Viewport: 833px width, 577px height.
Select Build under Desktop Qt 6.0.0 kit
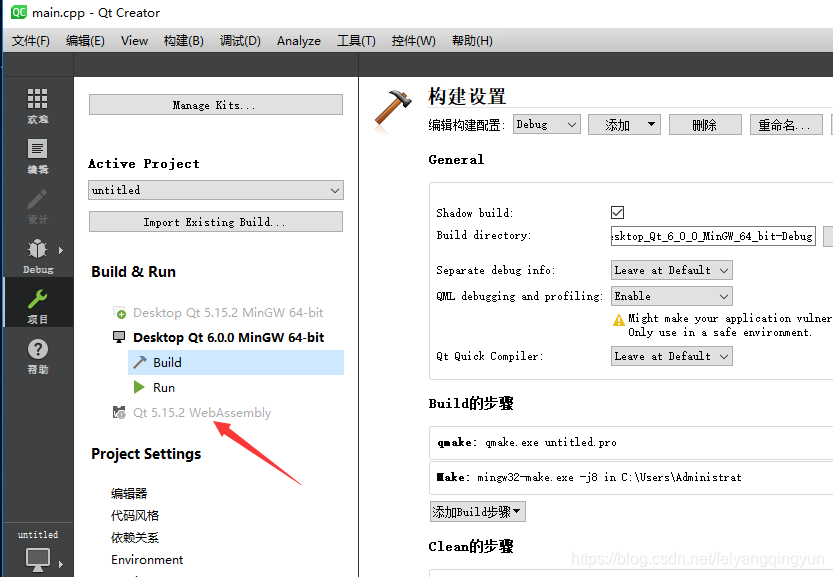(x=167, y=362)
